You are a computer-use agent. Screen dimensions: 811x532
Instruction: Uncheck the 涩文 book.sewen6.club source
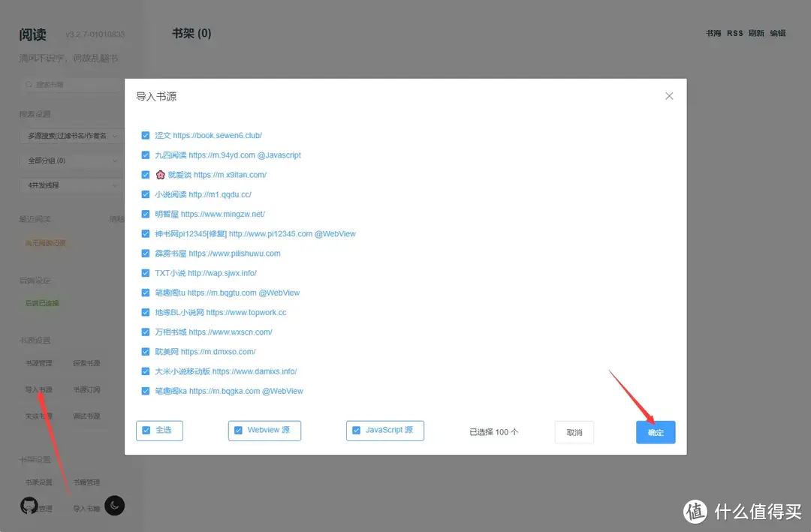click(x=146, y=136)
